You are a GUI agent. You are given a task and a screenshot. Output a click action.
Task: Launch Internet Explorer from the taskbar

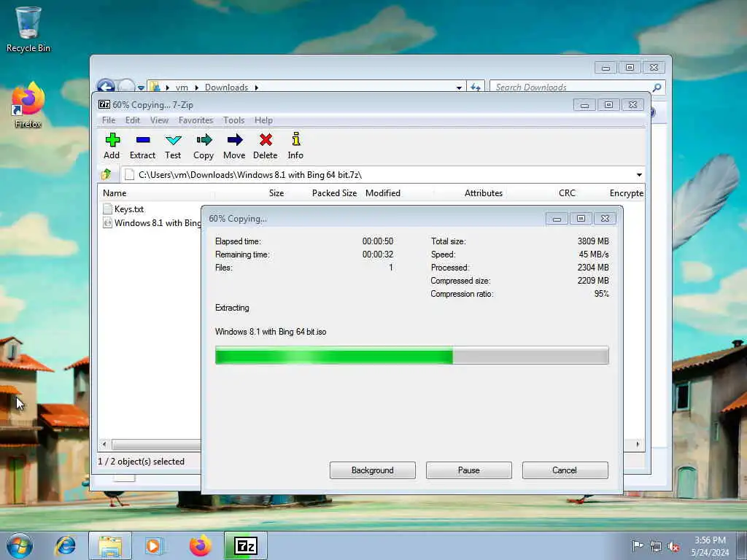(65, 545)
